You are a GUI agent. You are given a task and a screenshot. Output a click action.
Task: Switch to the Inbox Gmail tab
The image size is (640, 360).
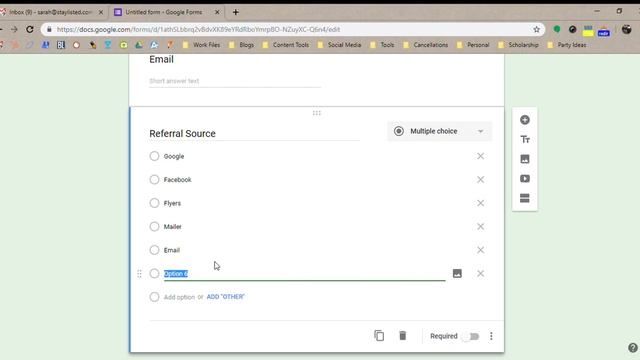click(x=51, y=12)
